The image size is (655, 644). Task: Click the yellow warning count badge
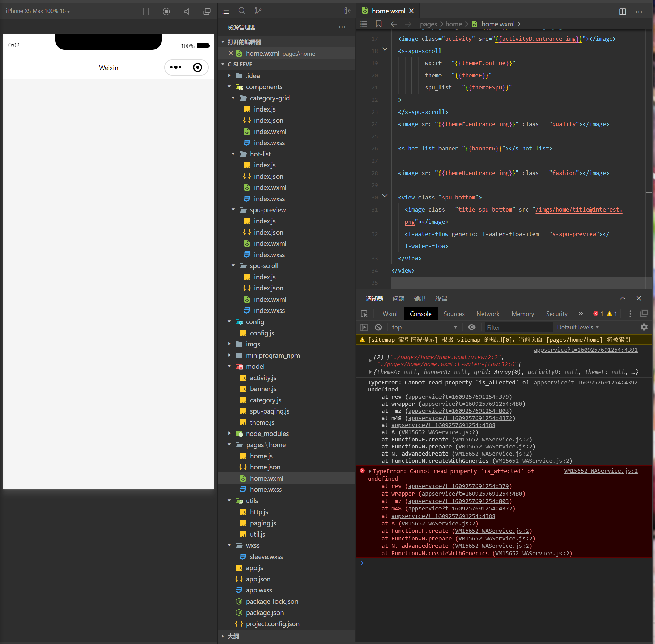[612, 314]
